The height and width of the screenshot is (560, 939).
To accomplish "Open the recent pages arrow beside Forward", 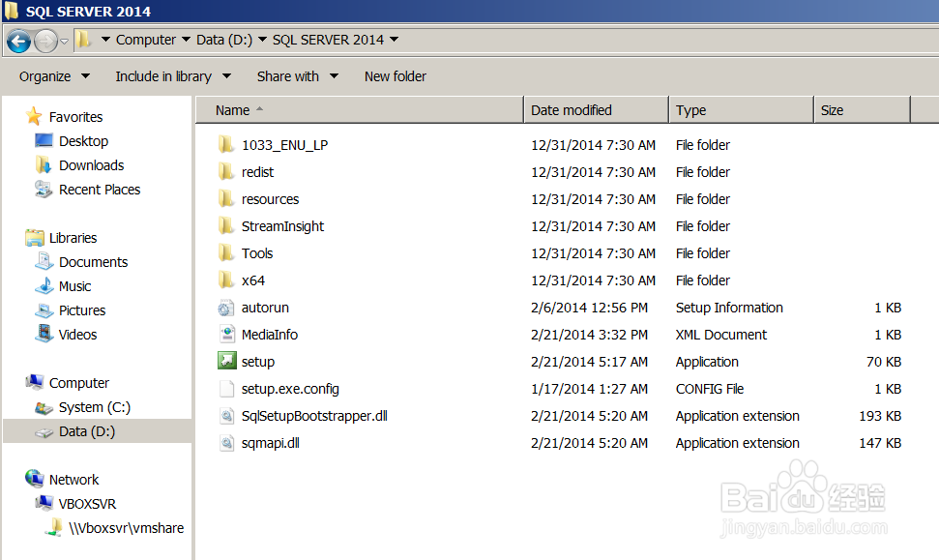I will (x=64, y=42).
